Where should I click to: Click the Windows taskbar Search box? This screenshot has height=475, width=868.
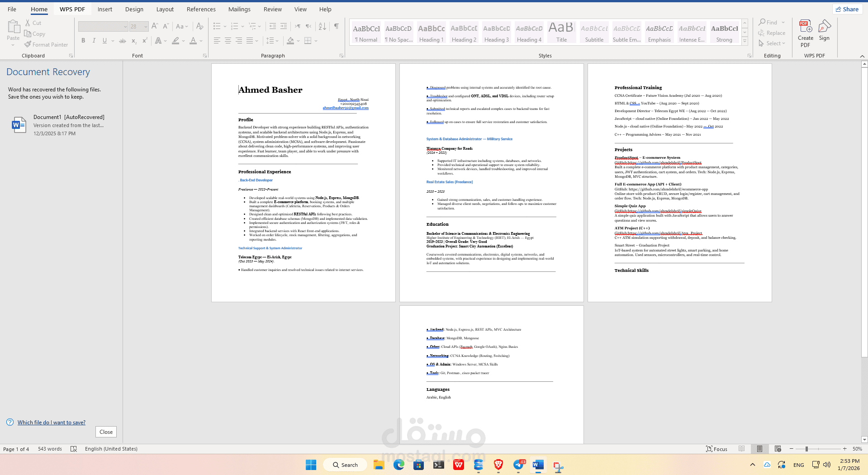click(345, 465)
